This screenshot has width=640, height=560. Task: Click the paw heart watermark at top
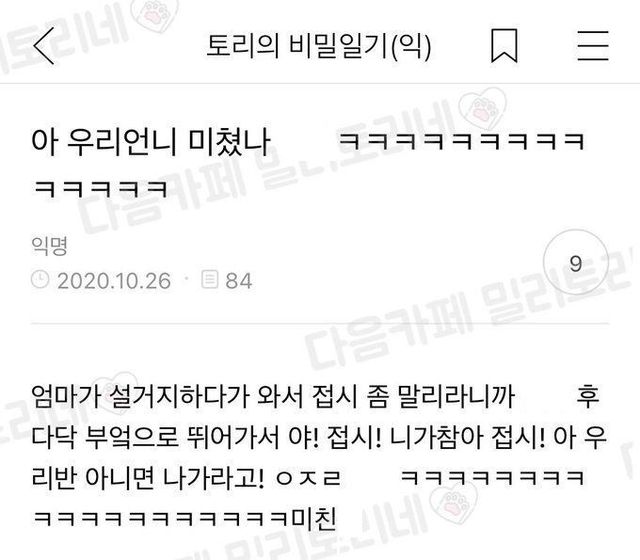157,14
